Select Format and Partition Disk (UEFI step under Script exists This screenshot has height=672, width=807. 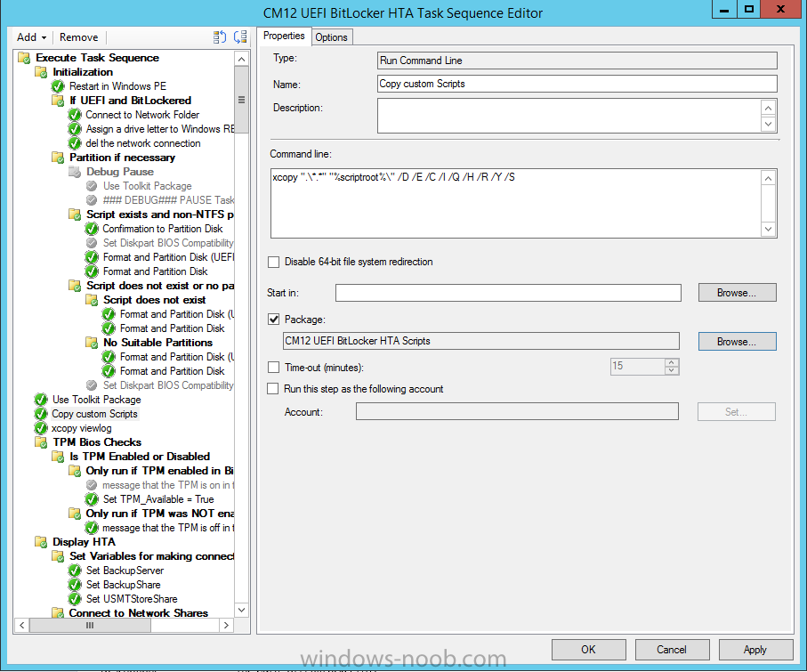click(168, 257)
